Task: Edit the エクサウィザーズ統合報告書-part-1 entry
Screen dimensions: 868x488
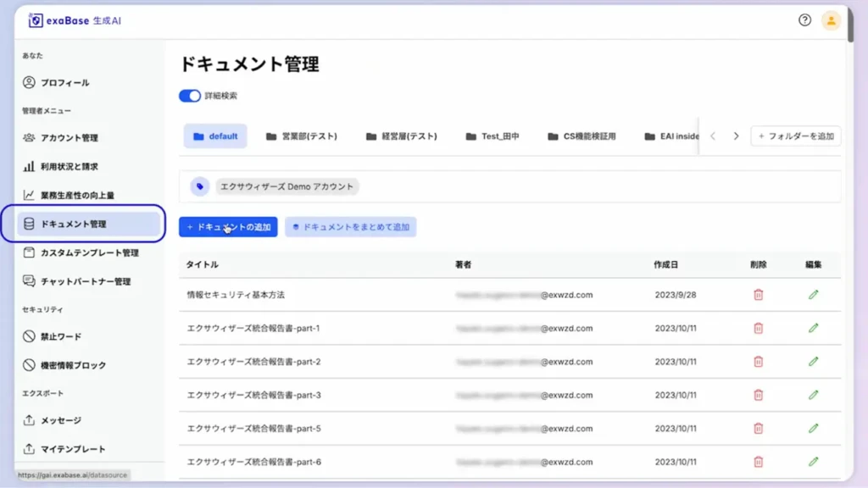Action: point(813,329)
